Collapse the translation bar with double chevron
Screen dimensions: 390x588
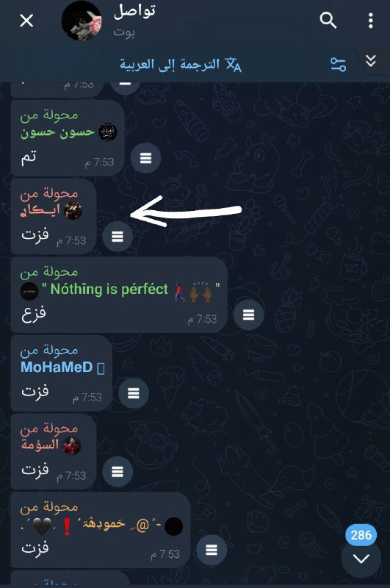click(370, 61)
